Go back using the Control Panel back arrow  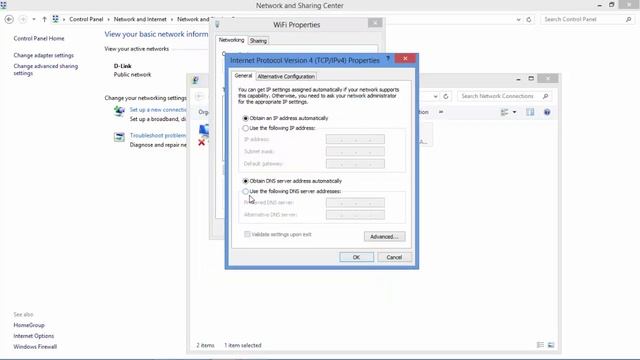click(9, 19)
